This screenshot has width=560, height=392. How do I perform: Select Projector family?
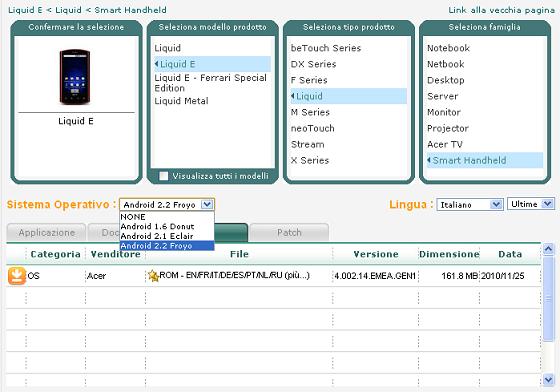tap(448, 128)
